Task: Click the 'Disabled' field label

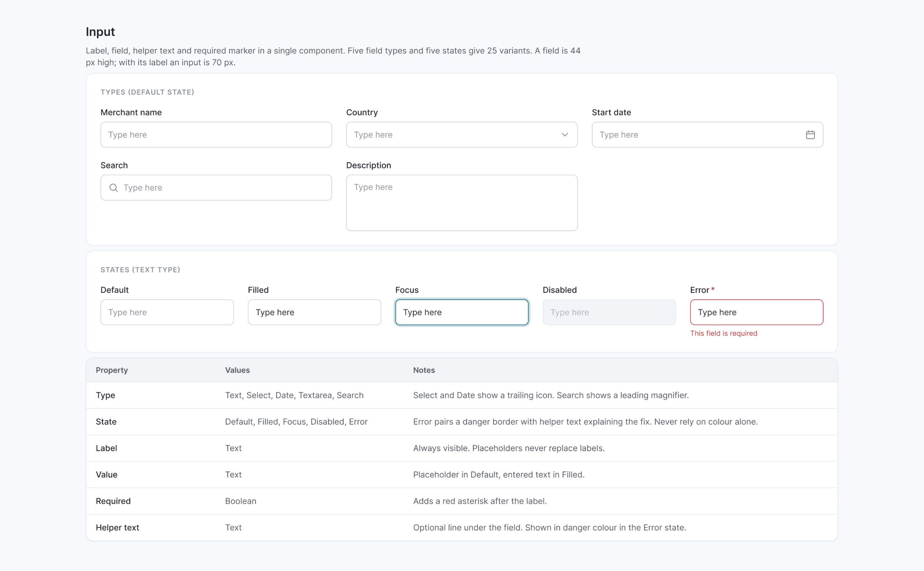Action: pos(560,290)
